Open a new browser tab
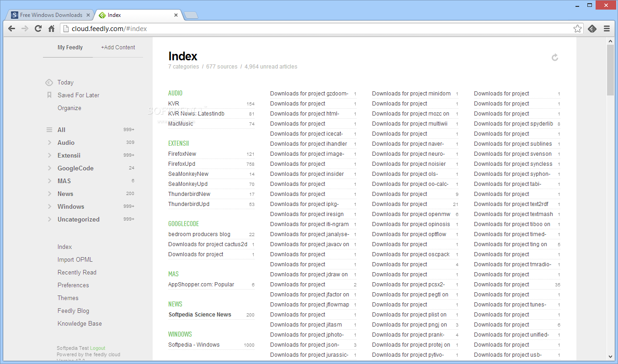Viewport: 618px width, 364px height. (191, 15)
